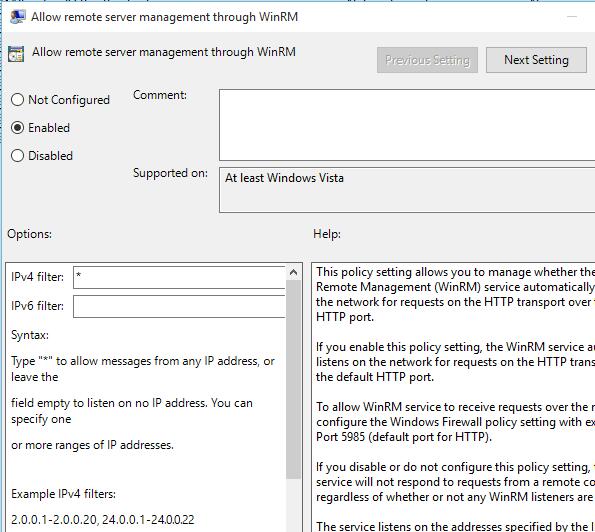Click the 'Syntax:' text line
The image size is (595, 532).
click(x=30, y=335)
